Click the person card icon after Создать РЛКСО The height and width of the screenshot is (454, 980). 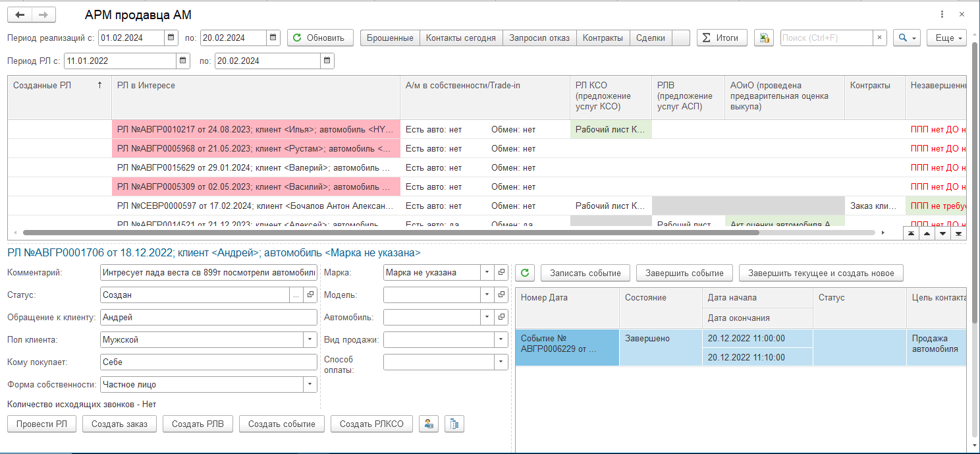429,424
